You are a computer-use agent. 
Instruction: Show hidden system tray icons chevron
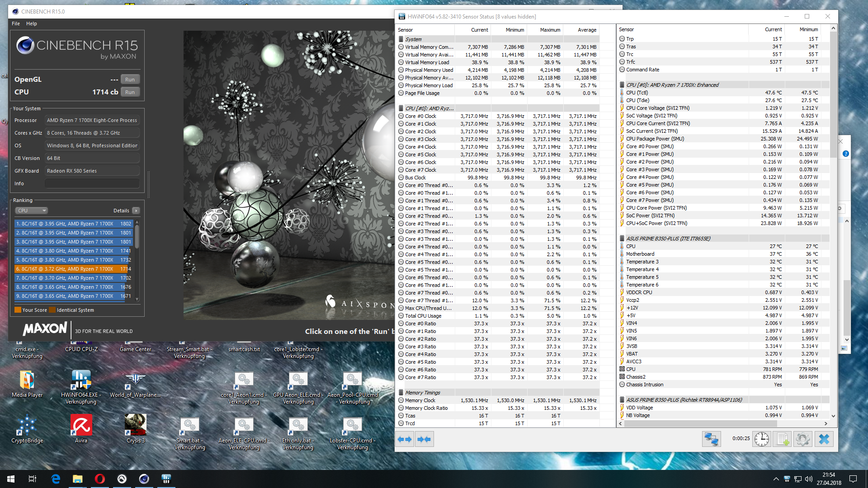[x=776, y=479]
